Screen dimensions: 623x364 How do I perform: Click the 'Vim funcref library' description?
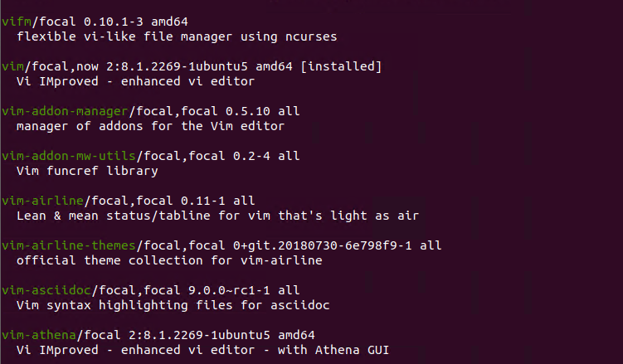(87, 171)
